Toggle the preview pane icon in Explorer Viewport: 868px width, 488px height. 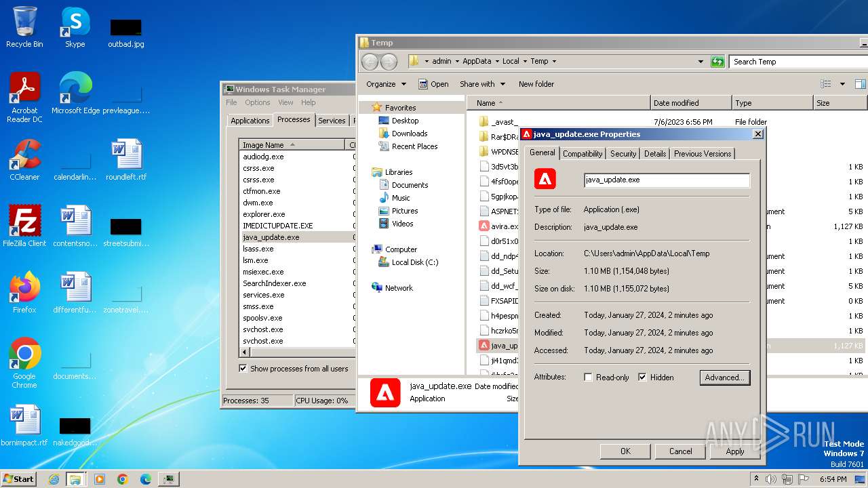[860, 84]
